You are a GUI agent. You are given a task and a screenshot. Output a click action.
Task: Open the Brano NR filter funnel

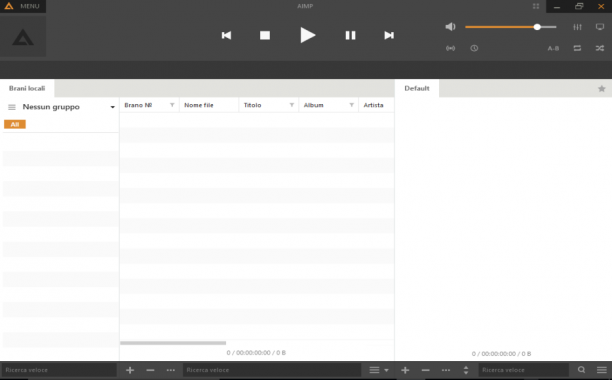172,105
